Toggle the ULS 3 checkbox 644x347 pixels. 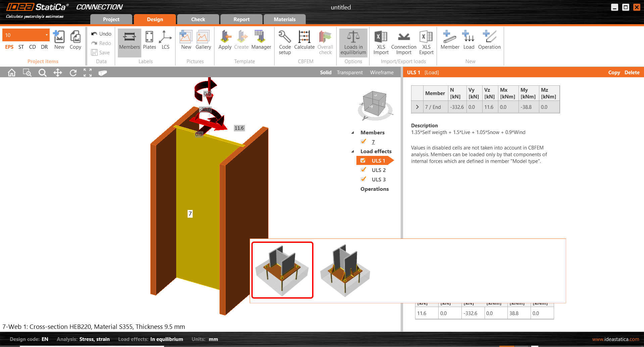[x=363, y=179]
